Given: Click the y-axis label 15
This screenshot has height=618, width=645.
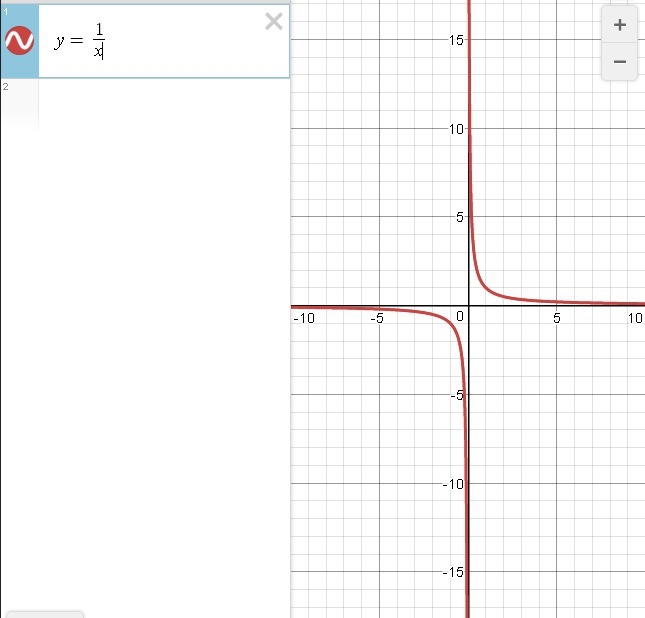Looking at the screenshot, I should pos(456,40).
